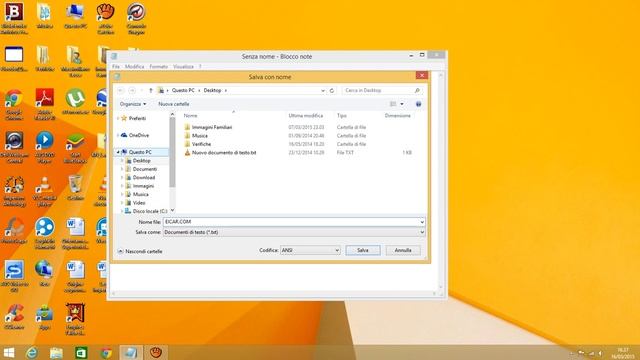Open File Explorer from the taskbar

point(56,352)
